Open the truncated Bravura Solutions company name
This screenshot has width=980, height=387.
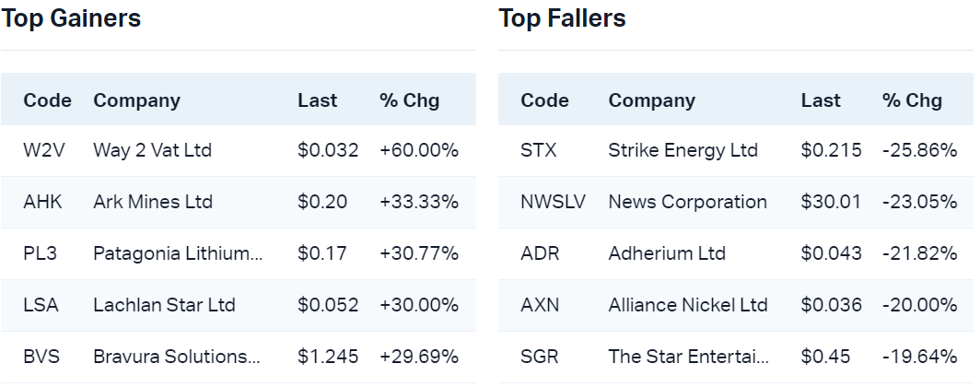point(176,356)
